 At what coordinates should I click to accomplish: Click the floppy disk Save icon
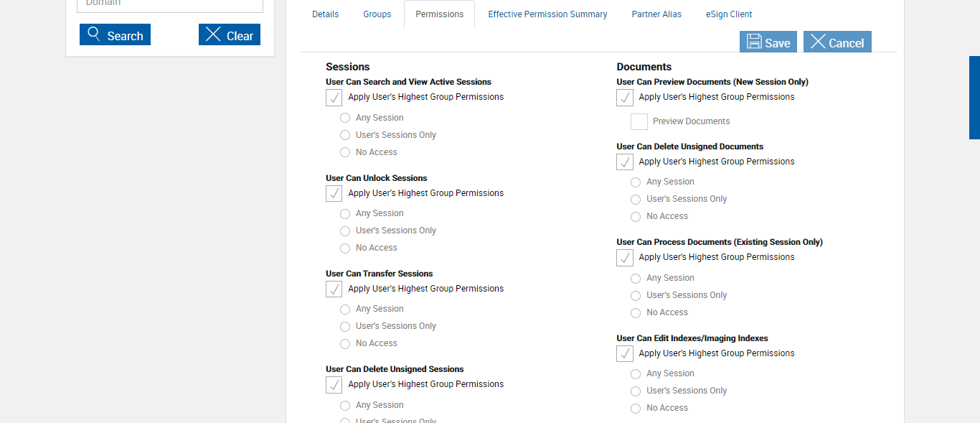(x=754, y=42)
